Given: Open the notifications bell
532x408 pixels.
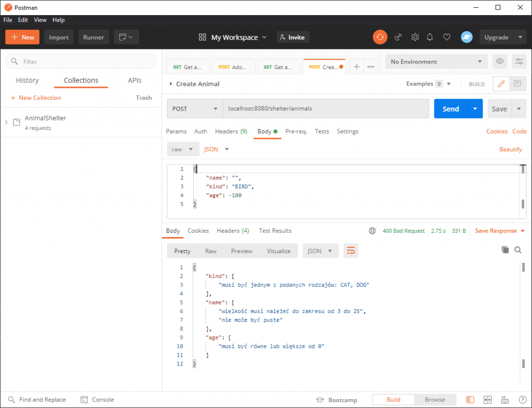Looking at the screenshot, I should tap(430, 37).
